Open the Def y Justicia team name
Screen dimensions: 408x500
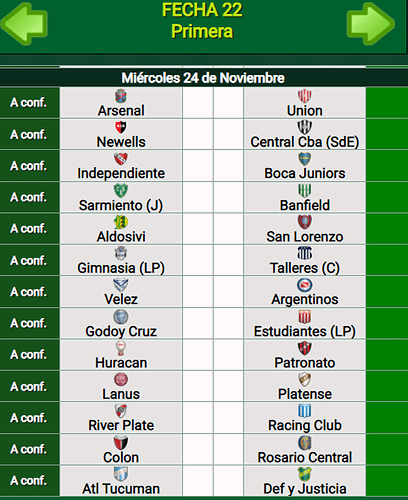[x=305, y=489]
